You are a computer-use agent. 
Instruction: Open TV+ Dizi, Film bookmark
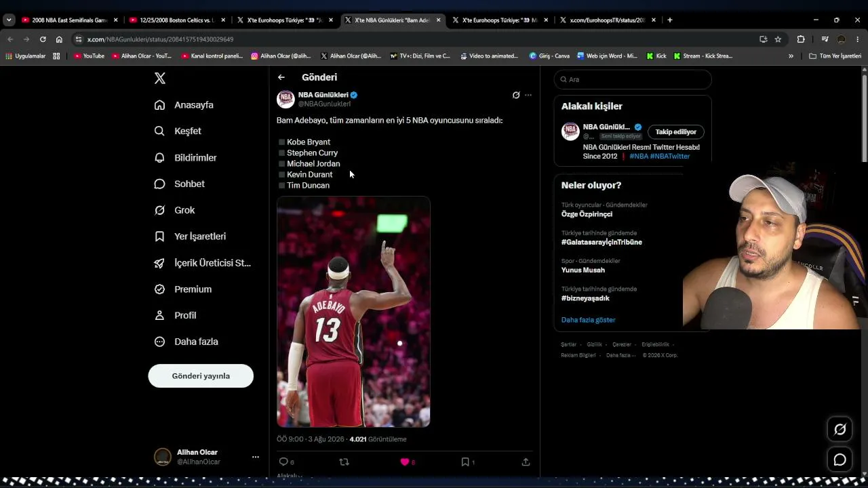(420, 56)
